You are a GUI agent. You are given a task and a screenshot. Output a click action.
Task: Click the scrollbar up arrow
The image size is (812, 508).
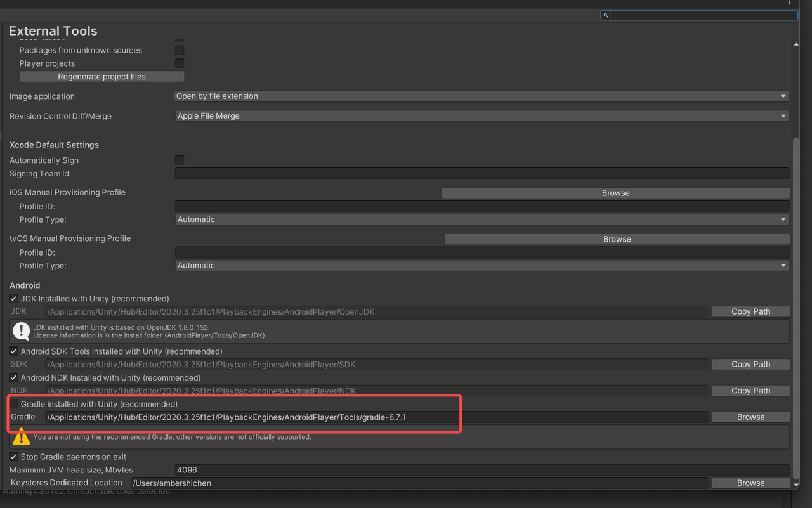[796, 44]
